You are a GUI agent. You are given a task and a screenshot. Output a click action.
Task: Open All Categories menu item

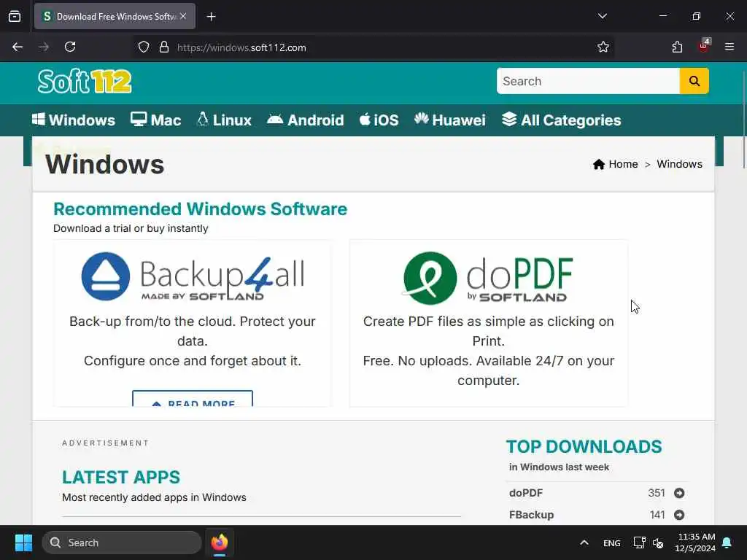pos(561,120)
